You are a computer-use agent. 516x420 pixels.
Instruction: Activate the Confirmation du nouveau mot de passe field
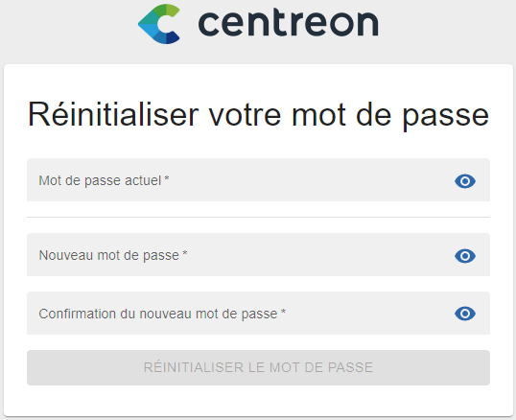(258, 314)
